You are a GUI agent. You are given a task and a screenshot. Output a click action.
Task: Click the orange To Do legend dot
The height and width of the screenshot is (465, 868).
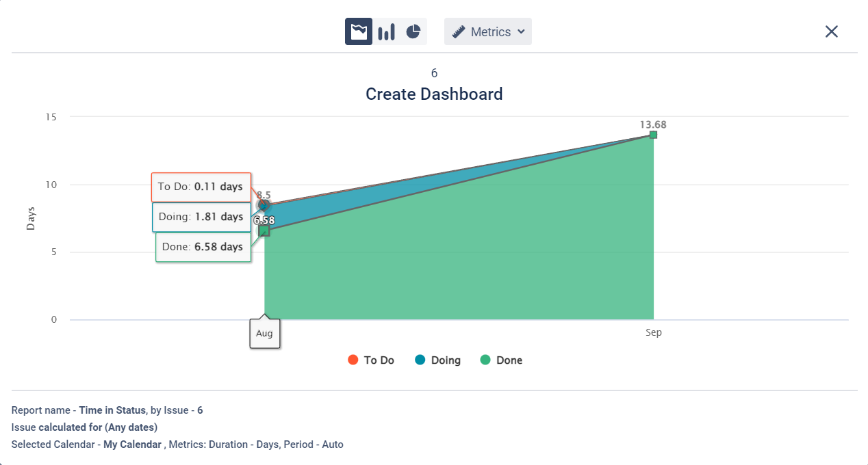(x=353, y=360)
